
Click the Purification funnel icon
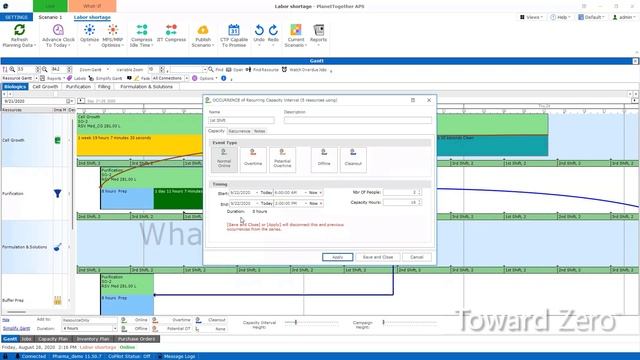(x=58, y=193)
